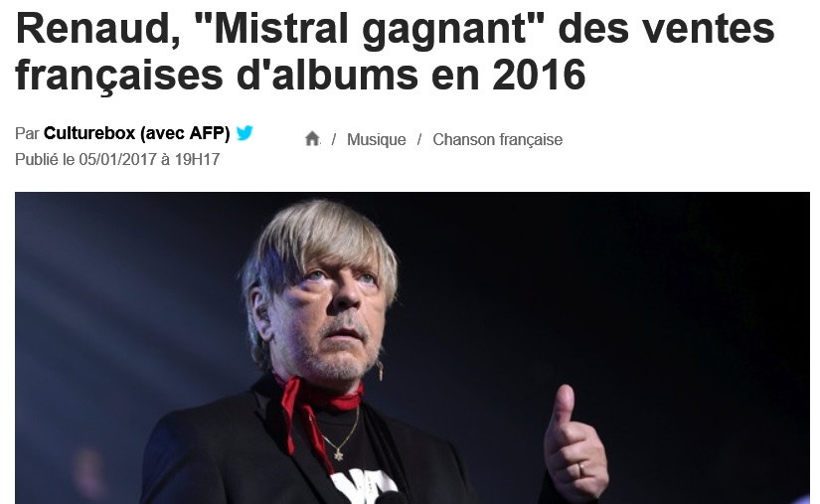820x504 pixels.
Task: Click the star pendant necklace in the photo
Action: [x=338, y=456]
